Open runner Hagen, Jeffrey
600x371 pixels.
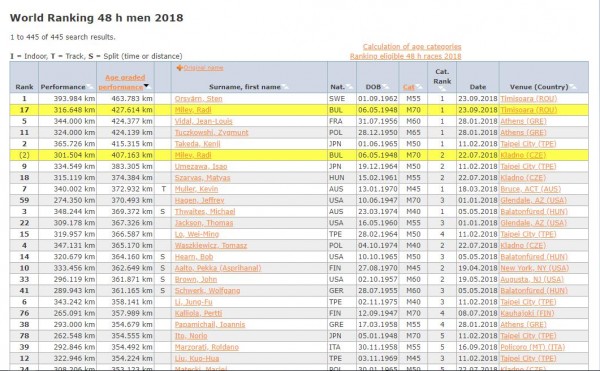[199, 200]
